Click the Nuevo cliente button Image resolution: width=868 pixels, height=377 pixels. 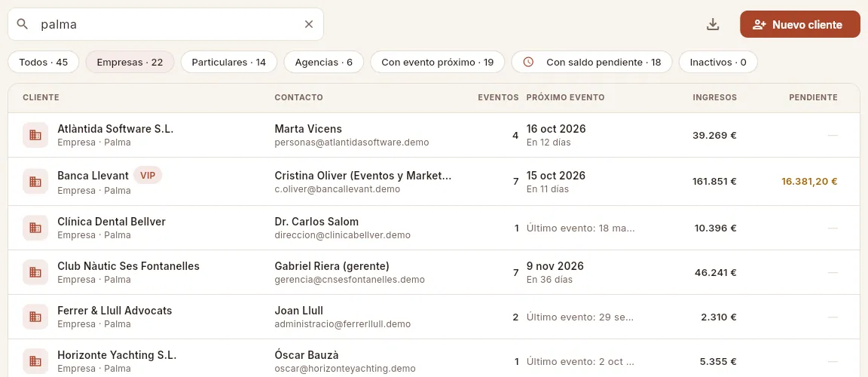point(800,24)
